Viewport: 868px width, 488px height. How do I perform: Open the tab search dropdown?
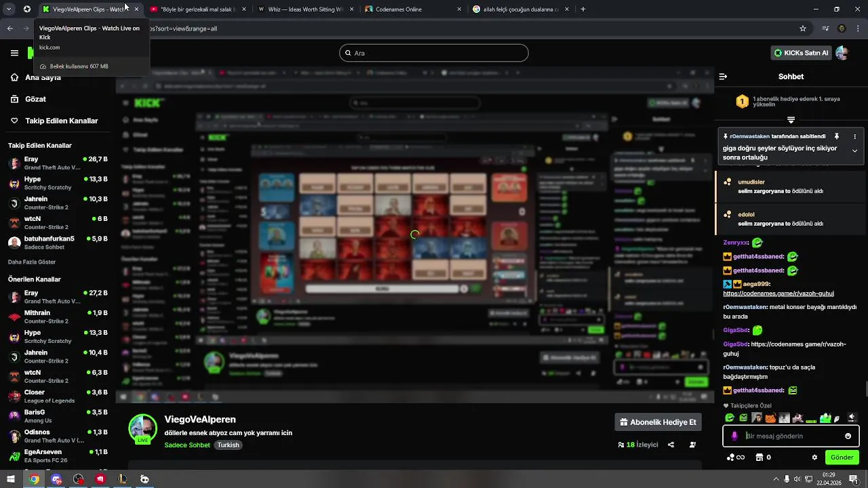click(x=9, y=9)
